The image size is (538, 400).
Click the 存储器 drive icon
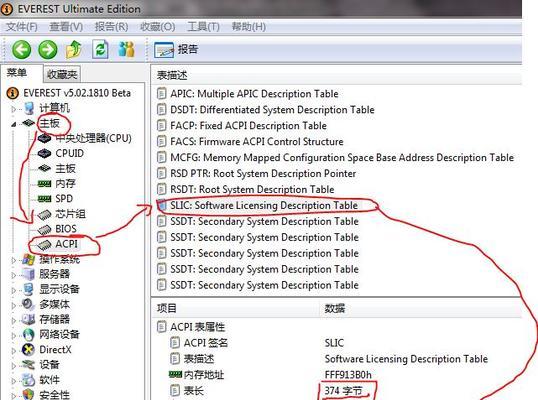(x=28, y=319)
